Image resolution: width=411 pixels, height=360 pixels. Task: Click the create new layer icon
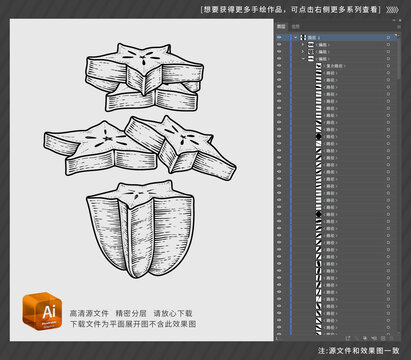tap(382, 338)
